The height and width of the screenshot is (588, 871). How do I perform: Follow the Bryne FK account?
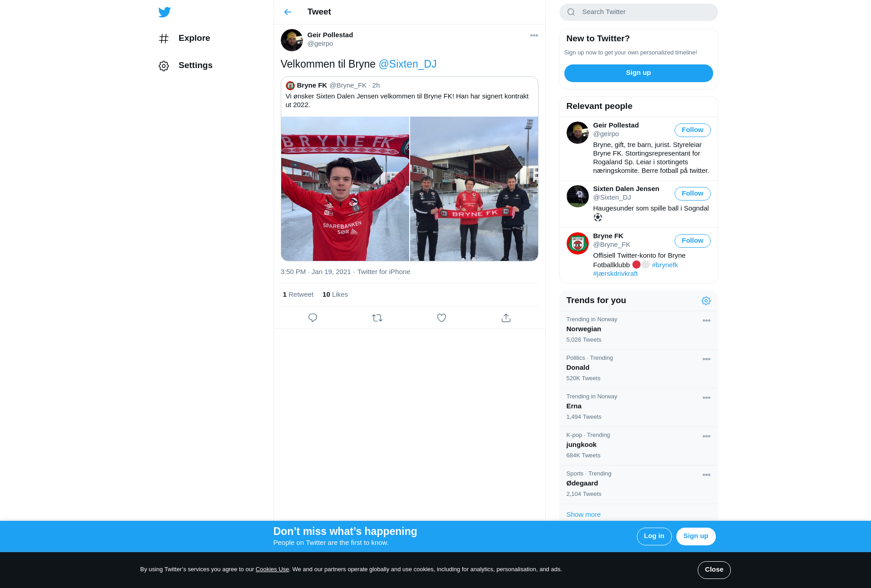tap(692, 241)
